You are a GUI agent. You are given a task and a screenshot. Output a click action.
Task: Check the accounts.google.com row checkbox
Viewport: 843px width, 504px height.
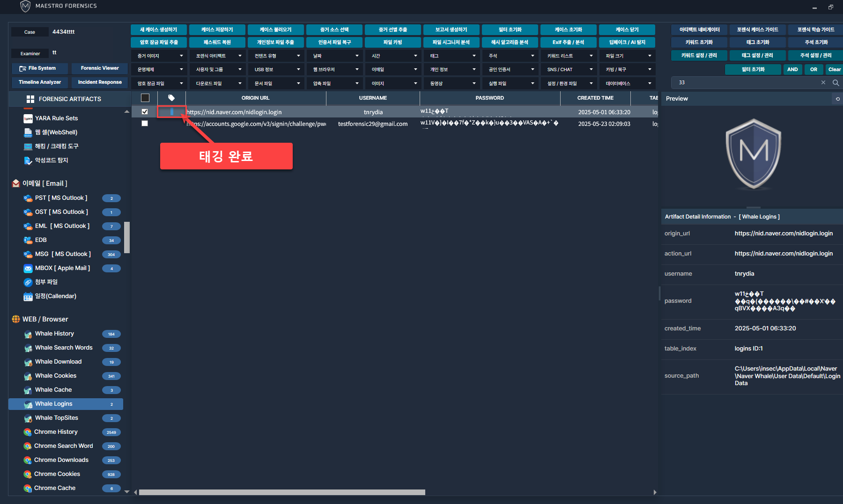(x=145, y=124)
